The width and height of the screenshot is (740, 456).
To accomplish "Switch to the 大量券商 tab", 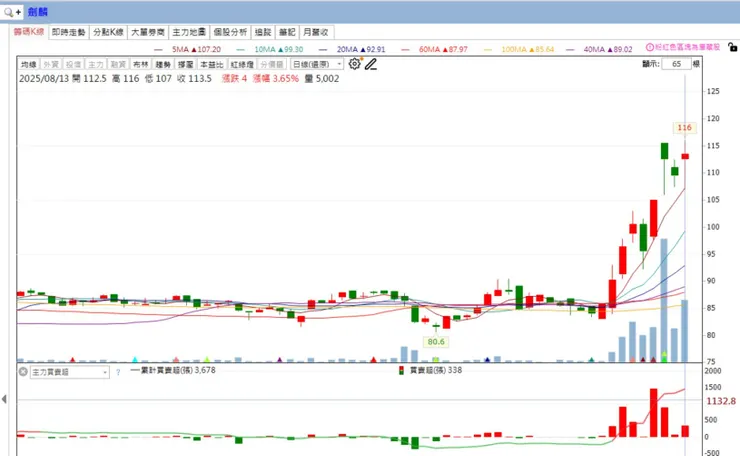I will tap(148, 32).
